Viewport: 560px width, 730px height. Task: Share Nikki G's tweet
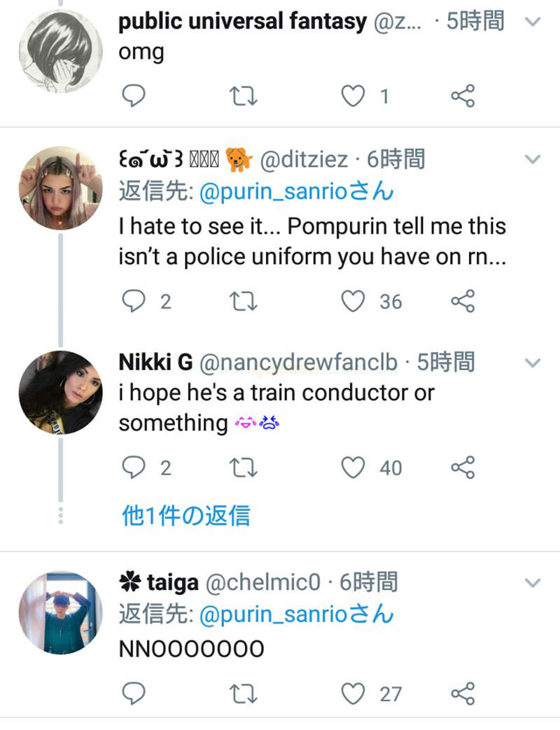pyautogui.click(x=463, y=468)
